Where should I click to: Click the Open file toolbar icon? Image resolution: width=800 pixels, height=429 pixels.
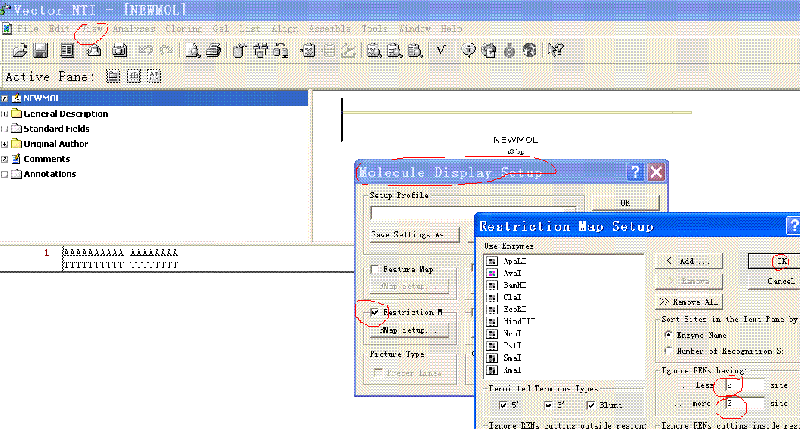pos(19,50)
